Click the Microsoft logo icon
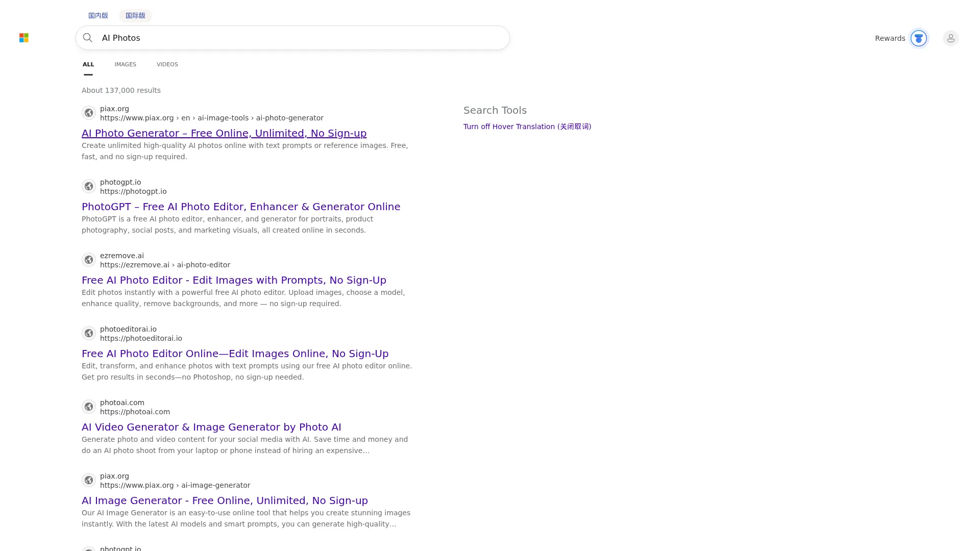 point(24,38)
